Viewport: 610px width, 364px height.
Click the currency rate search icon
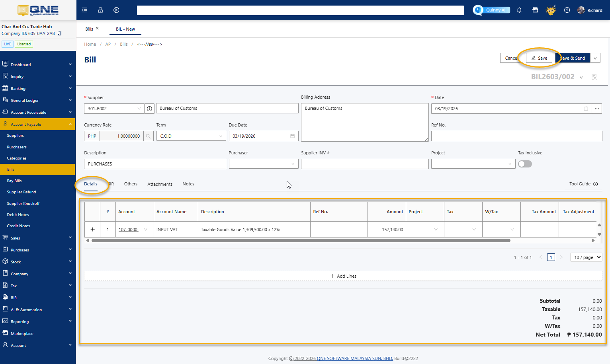tap(149, 136)
